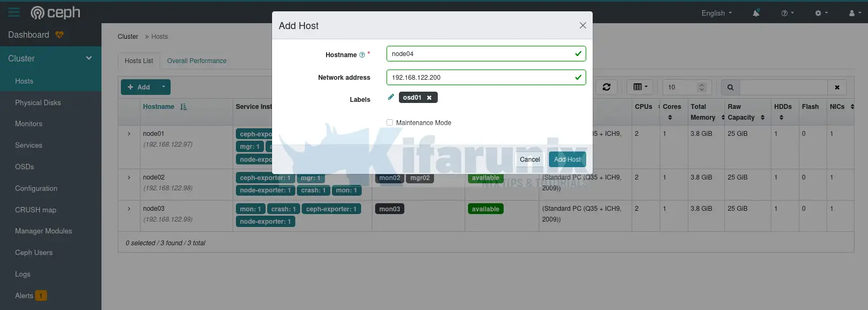
Task: Click the Hostname help icon
Action: coord(362,55)
